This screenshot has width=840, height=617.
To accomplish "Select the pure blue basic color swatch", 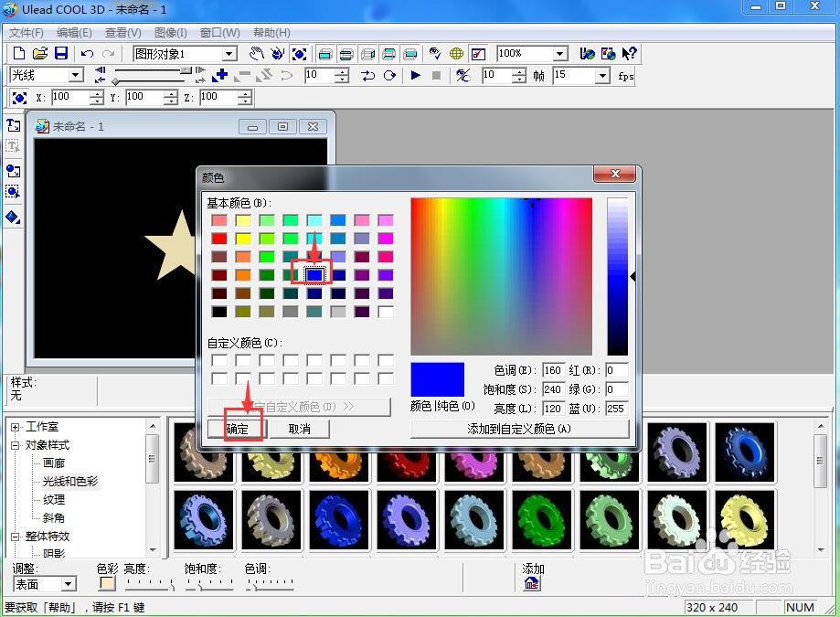I will (x=314, y=275).
